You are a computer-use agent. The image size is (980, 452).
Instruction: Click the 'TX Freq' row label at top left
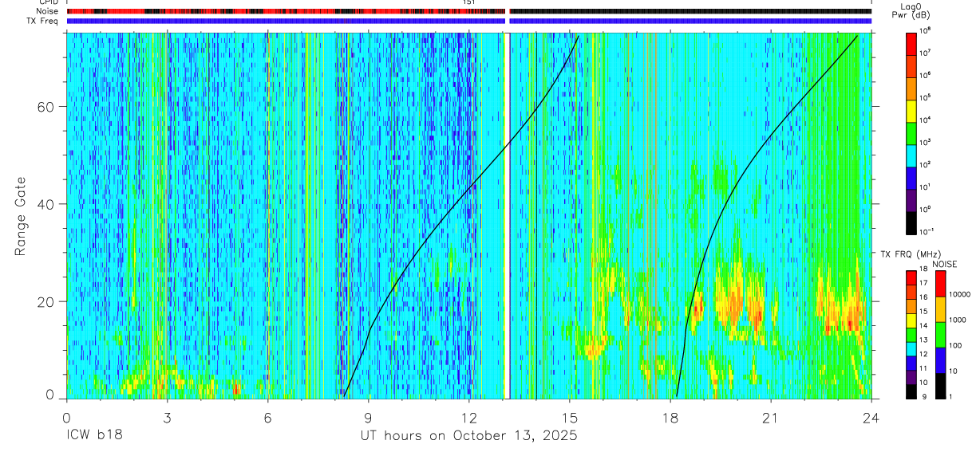point(43,21)
